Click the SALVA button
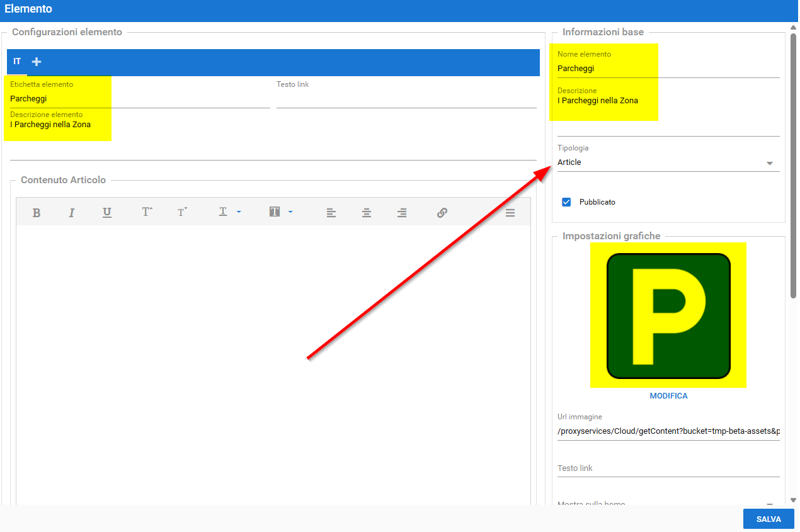Image resolution: width=800 pixels, height=532 pixels. pyautogui.click(x=769, y=519)
